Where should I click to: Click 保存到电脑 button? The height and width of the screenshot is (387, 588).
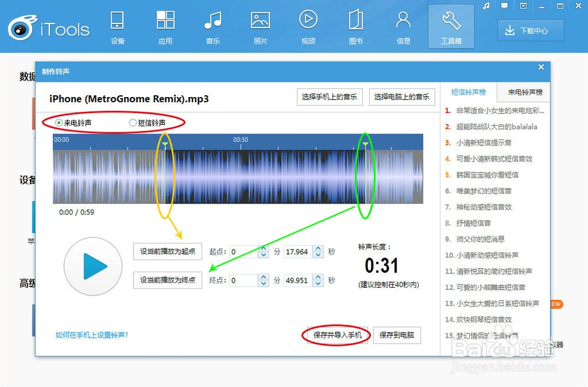(397, 335)
